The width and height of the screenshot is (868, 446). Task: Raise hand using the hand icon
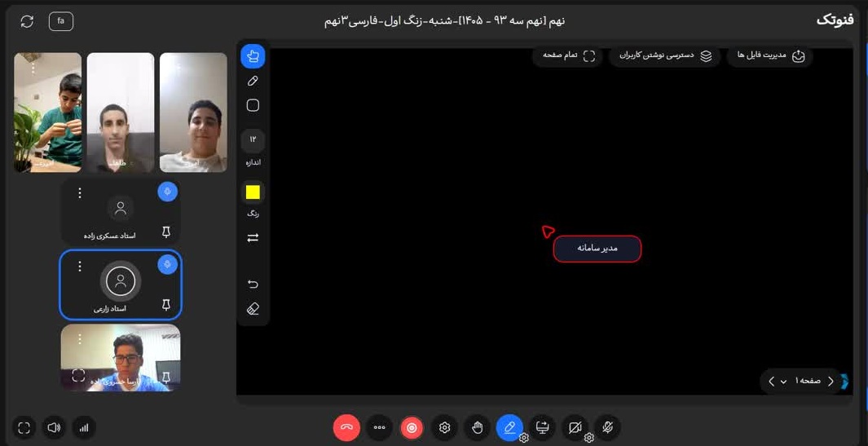coord(477,428)
